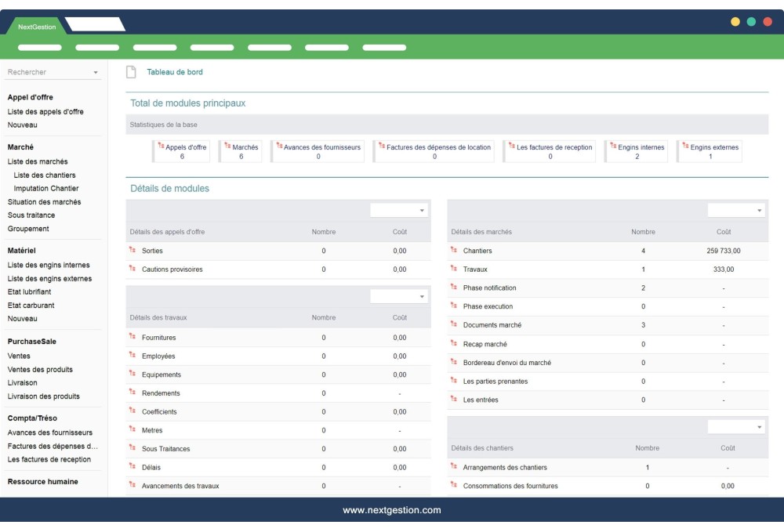
Task: Open Liste des appels d'offre
Action: (x=45, y=110)
